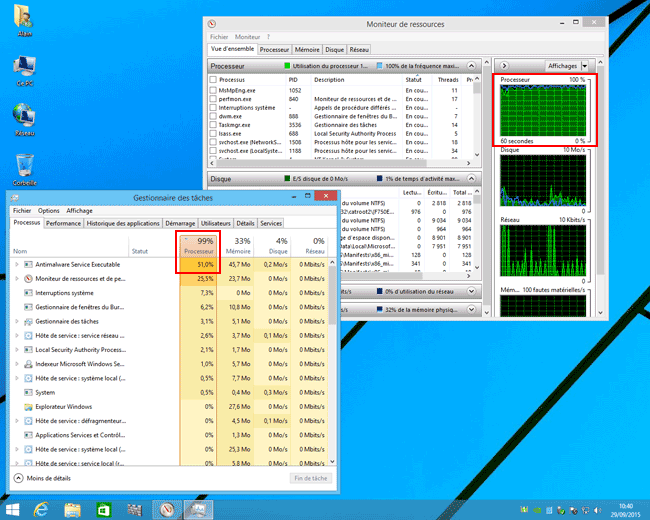The width and height of the screenshot is (650, 520).
Task: Open the Mémoire tab in Resource Monitor
Action: (x=307, y=48)
